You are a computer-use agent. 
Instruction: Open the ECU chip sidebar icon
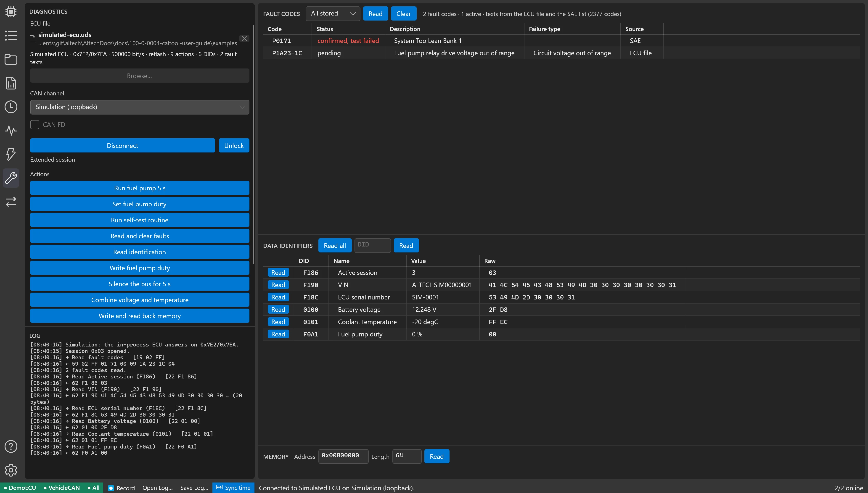[x=11, y=12]
